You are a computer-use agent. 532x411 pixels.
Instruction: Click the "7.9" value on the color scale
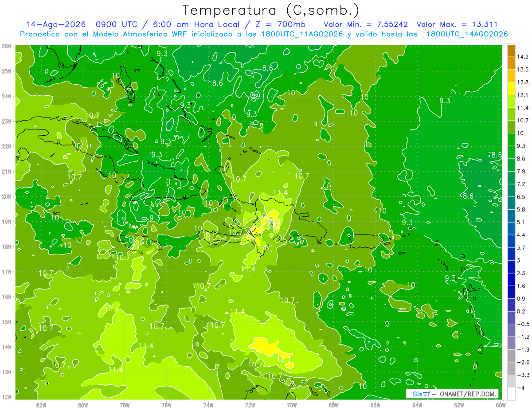521,171
